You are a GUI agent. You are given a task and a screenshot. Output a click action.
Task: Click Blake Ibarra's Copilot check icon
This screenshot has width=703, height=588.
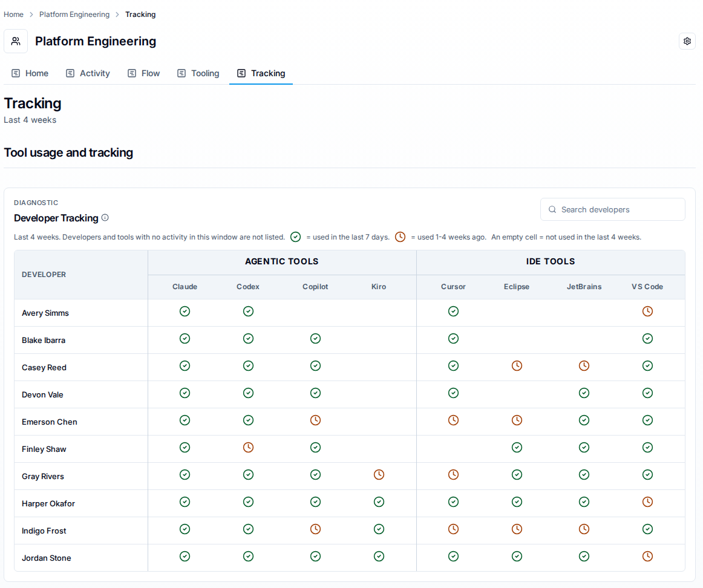(316, 339)
